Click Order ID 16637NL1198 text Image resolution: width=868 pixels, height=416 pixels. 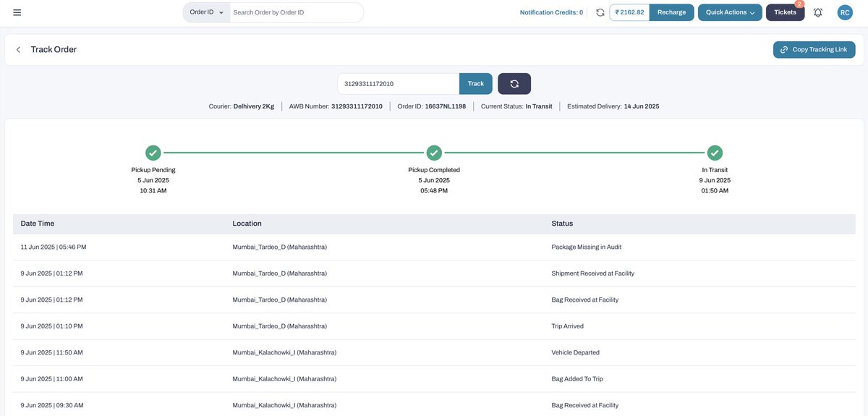tap(432, 106)
